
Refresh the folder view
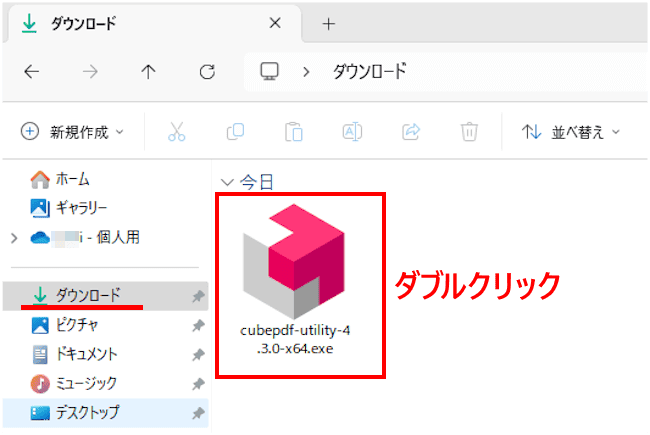(207, 72)
